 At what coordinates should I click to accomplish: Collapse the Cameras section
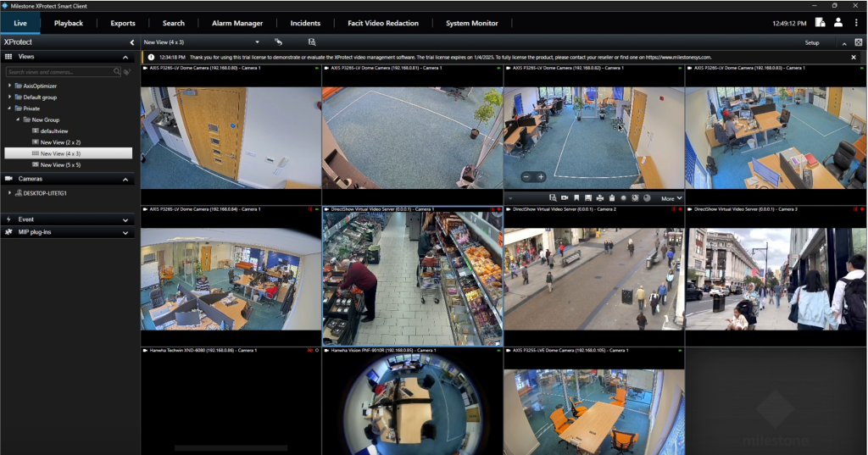125,180
